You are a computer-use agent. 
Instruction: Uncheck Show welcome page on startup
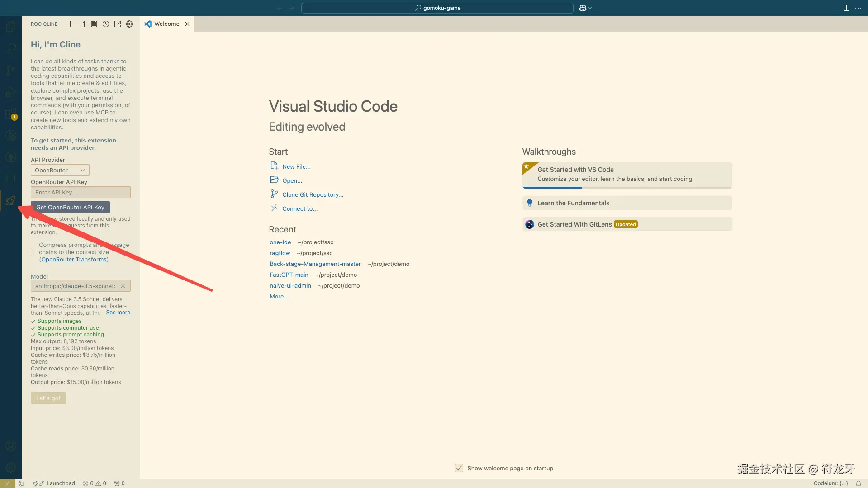coord(459,468)
